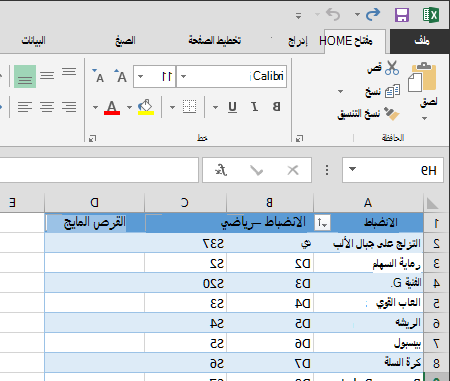This screenshot has width=450, height=381.
Task: Click the formula bar input area
Action: pos(99,170)
